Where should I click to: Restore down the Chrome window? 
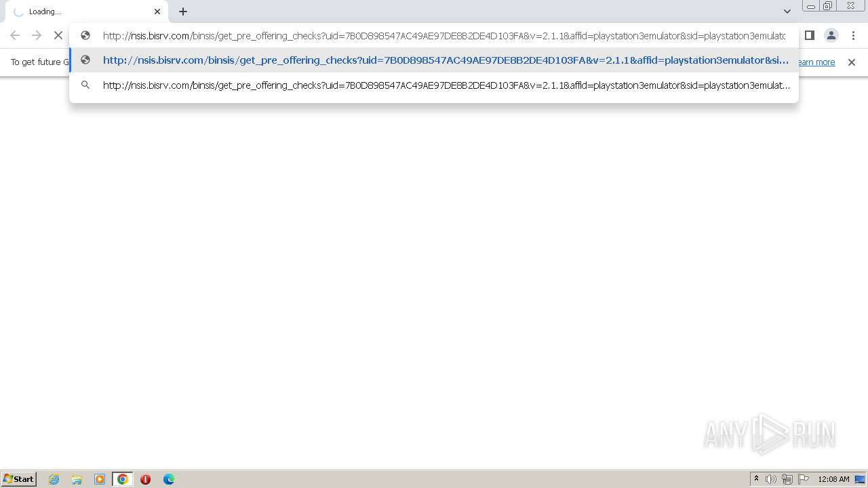coord(828,6)
